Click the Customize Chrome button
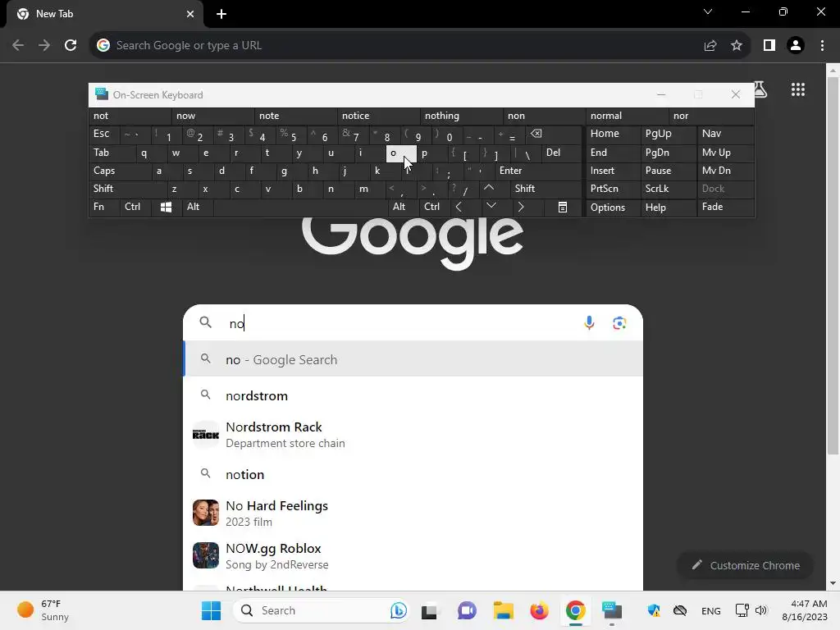 746,565
